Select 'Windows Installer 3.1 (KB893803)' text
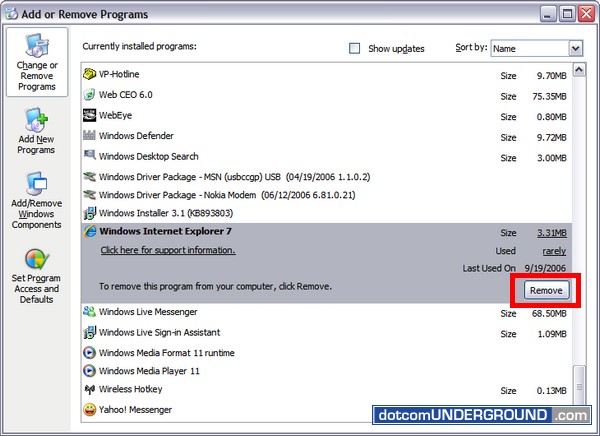This screenshot has height=436, width=600. [166, 213]
